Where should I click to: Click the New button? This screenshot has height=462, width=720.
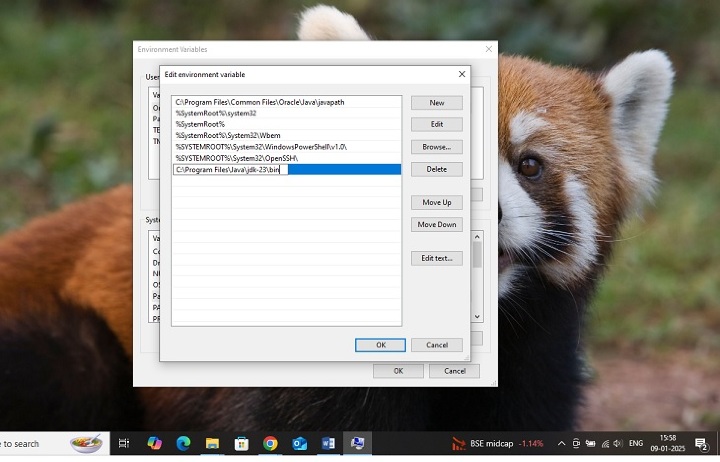pos(437,103)
